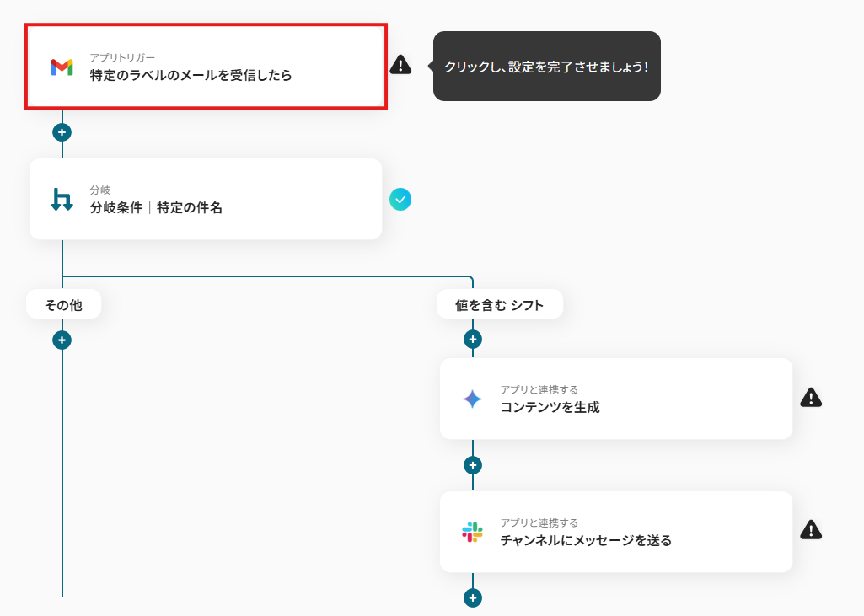Click the completed checkmark beside branch card
Image resolution: width=864 pixels, height=616 pixels.
[400, 200]
